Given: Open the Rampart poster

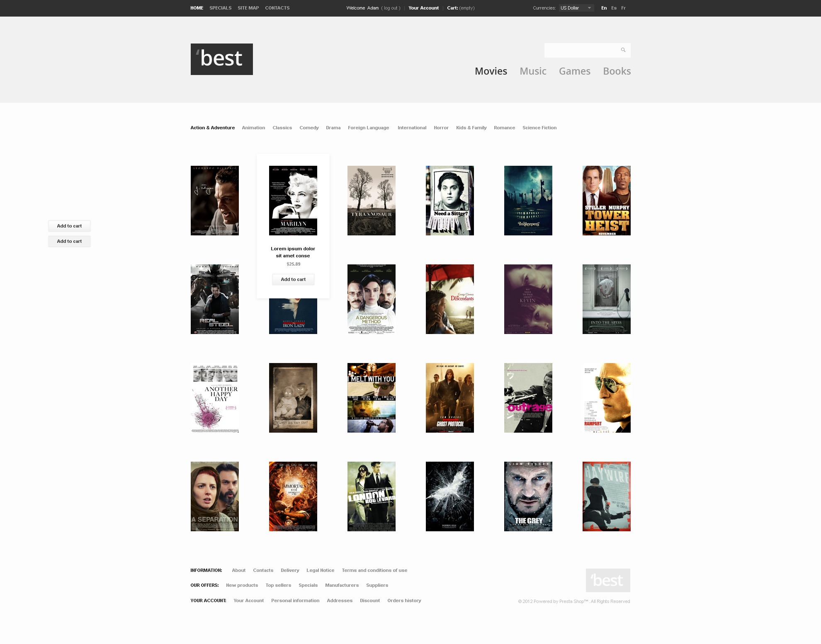Looking at the screenshot, I should [607, 398].
